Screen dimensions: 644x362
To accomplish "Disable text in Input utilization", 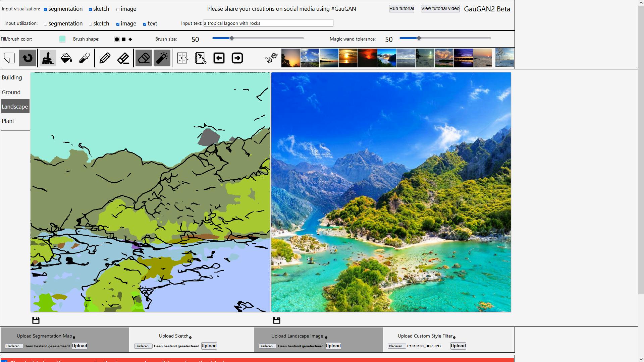I will [x=145, y=24].
